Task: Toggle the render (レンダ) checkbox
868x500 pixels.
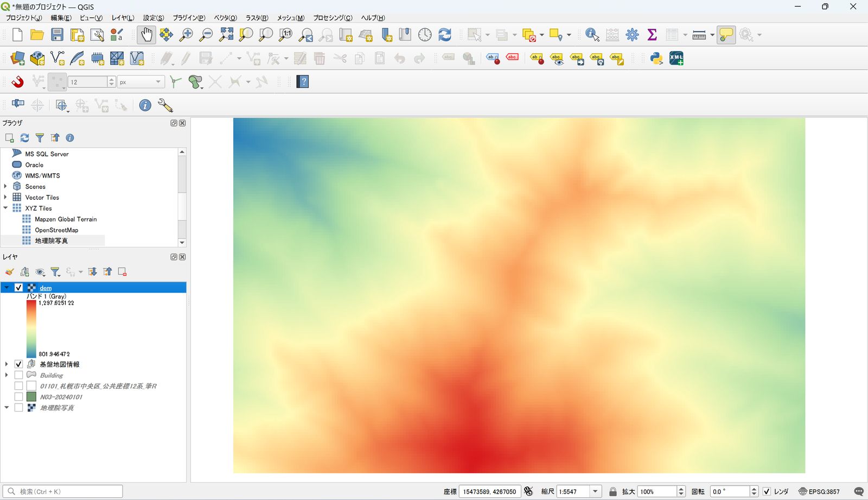Action: (767, 491)
